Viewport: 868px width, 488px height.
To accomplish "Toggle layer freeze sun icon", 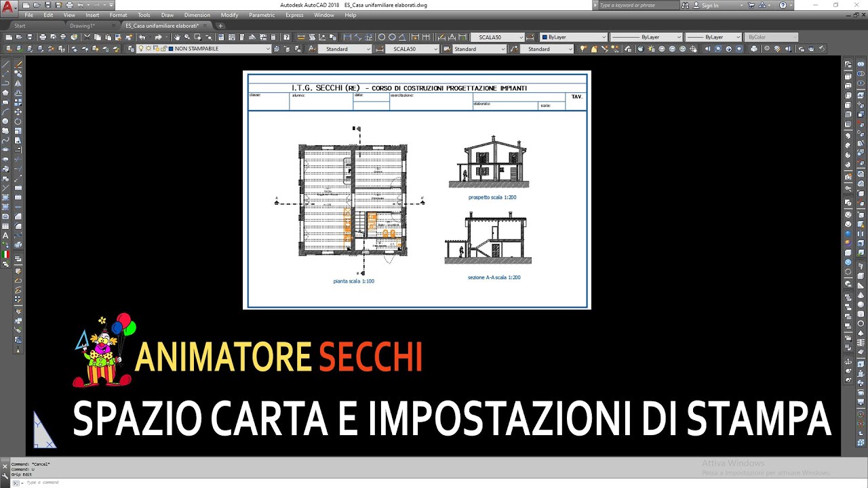I will click(148, 49).
